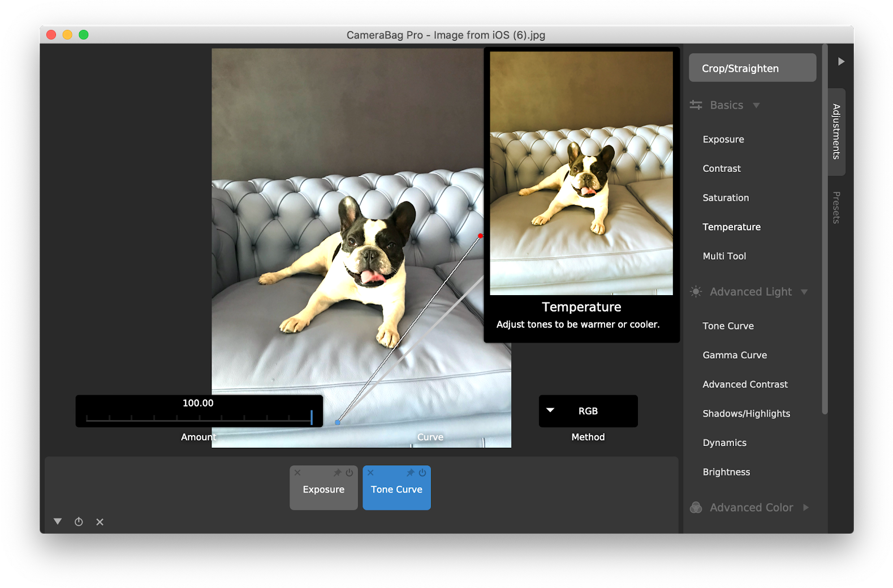Click the Temperature preview thumbnail
Image resolution: width=893 pixels, height=588 pixels.
pos(581,173)
